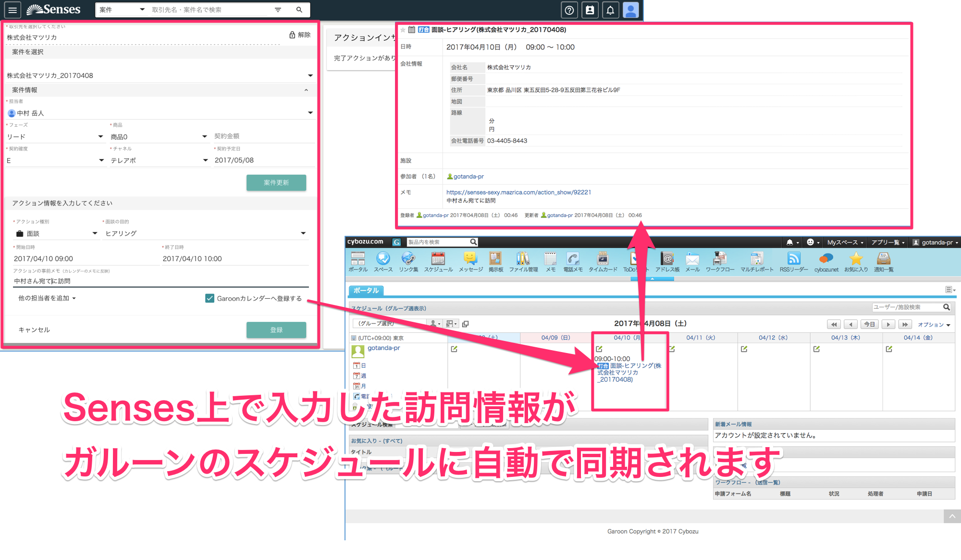Viewport: 961px width, 560px height.
Task: Open the Myスペース menu in Garoon
Action: 845,242
